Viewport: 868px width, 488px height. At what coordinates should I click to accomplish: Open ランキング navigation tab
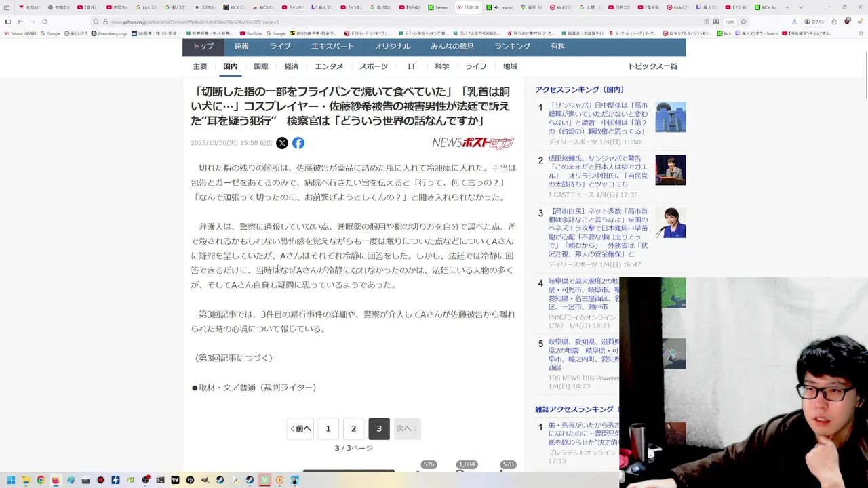pos(512,47)
